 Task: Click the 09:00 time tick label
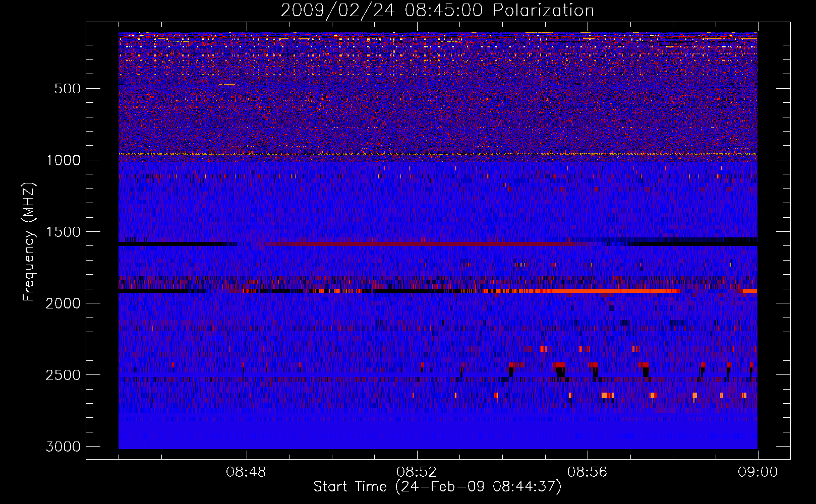point(757,472)
